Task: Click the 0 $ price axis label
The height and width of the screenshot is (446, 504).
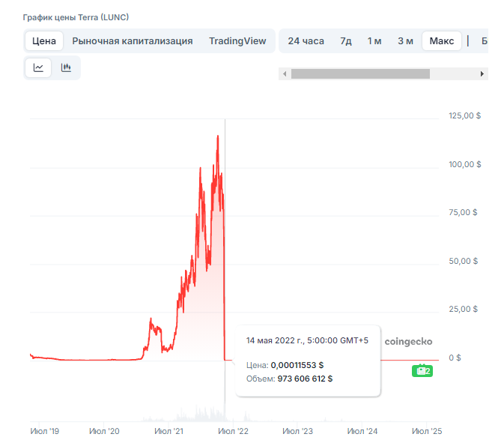Action: click(455, 358)
